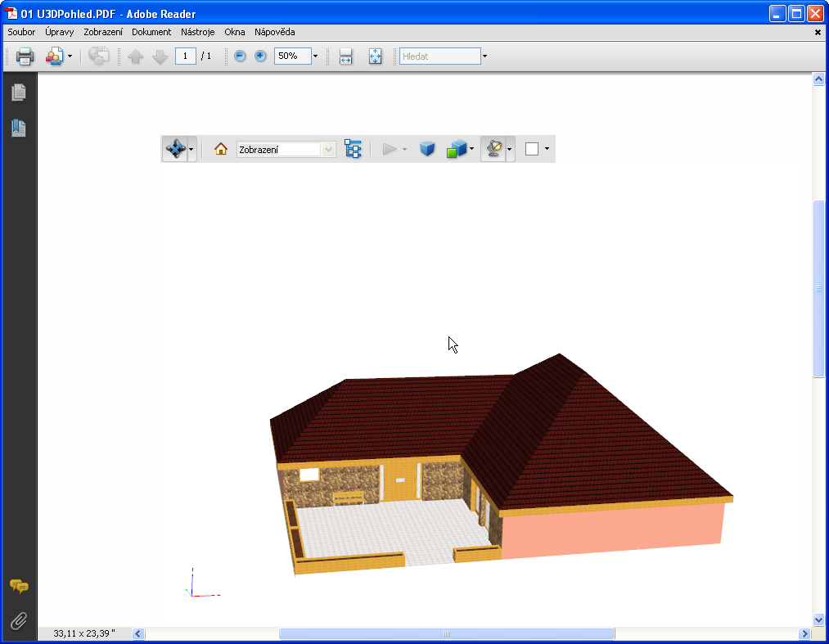Click the render mode cube icon
Image resolution: width=829 pixels, height=644 pixels.
[x=456, y=148]
